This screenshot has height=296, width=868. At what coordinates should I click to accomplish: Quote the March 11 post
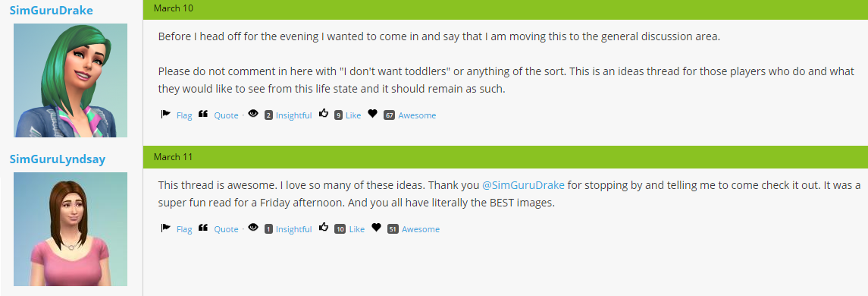(x=226, y=229)
